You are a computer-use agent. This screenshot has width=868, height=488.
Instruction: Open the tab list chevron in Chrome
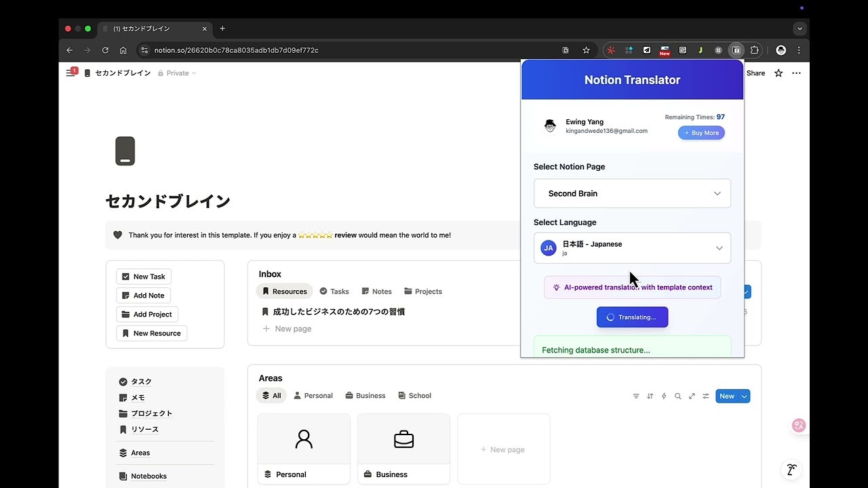(800, 28)
